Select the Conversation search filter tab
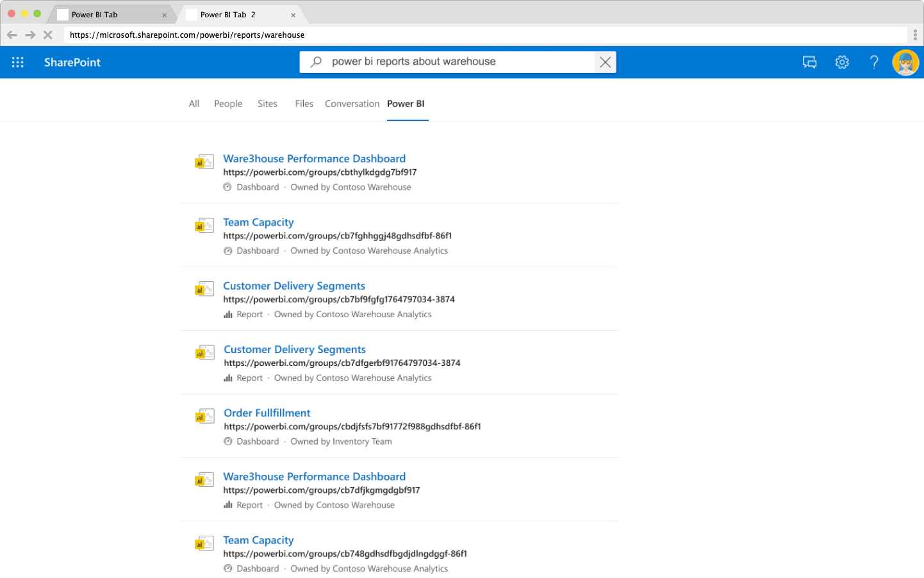Screen dimensions: 924x578 pyautogui.click(x=352, y=104)
